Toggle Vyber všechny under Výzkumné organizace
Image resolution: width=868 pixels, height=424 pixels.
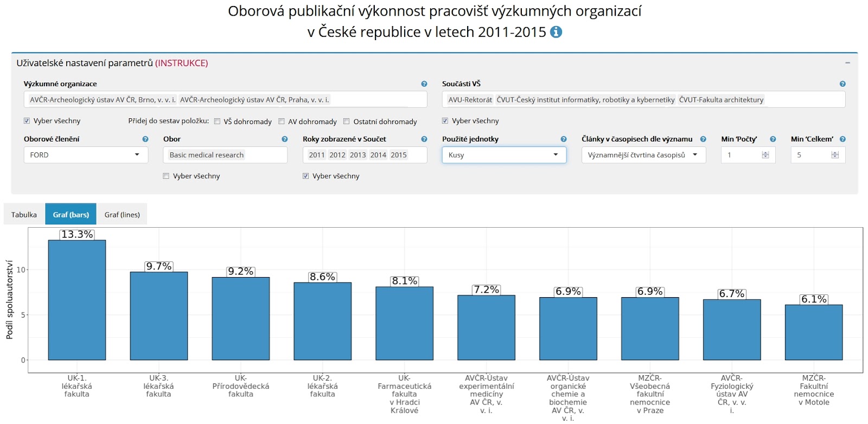(x=27, y=121)
